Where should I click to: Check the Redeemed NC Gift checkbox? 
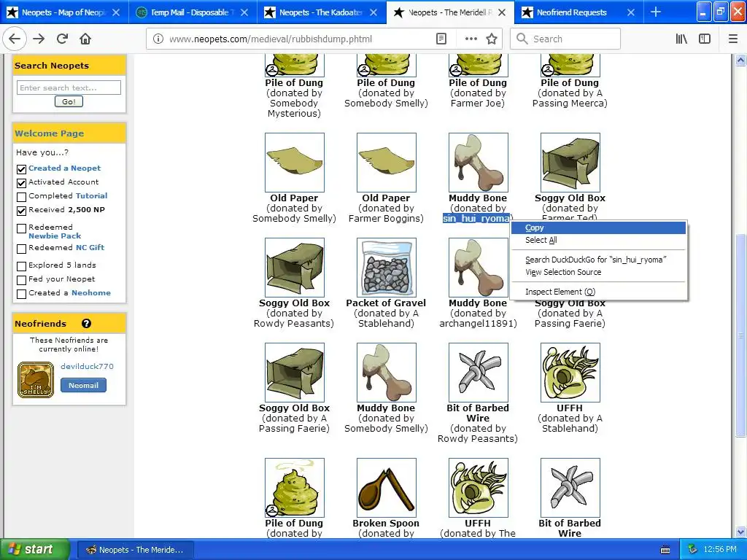coord(21,249)
